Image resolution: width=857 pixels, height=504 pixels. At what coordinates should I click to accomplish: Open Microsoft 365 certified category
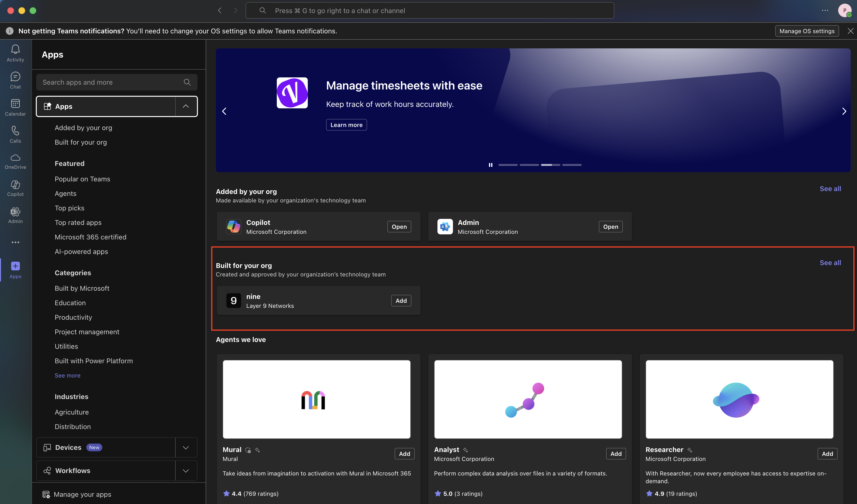tap(90, 237)
